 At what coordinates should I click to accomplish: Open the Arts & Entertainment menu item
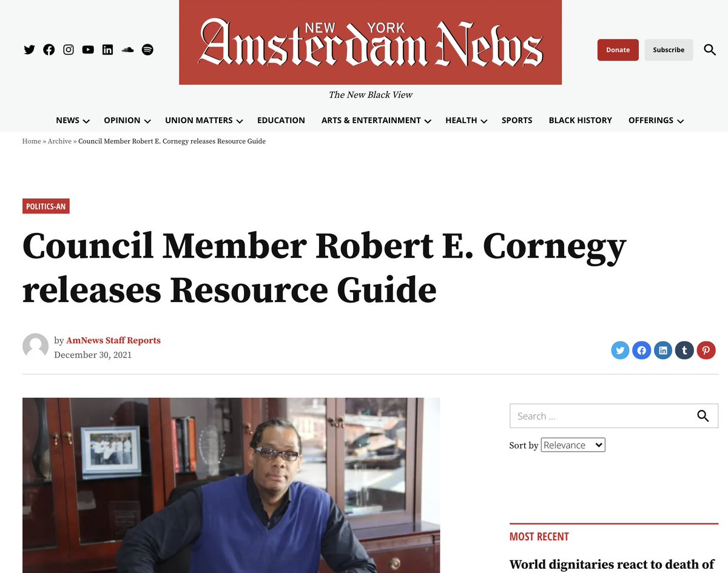click(x=371, y=120)
